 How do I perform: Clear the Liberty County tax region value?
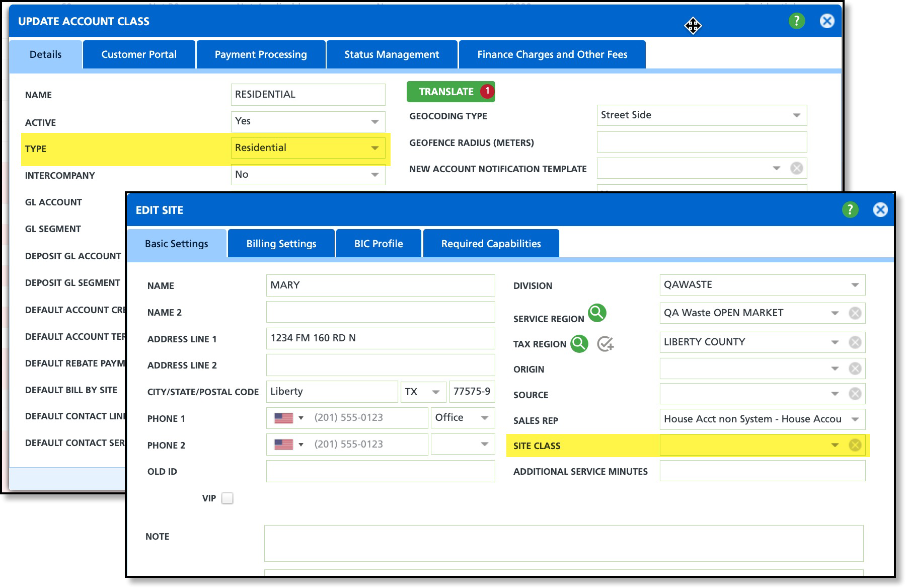pyautogui.click(x=855, y=342)
